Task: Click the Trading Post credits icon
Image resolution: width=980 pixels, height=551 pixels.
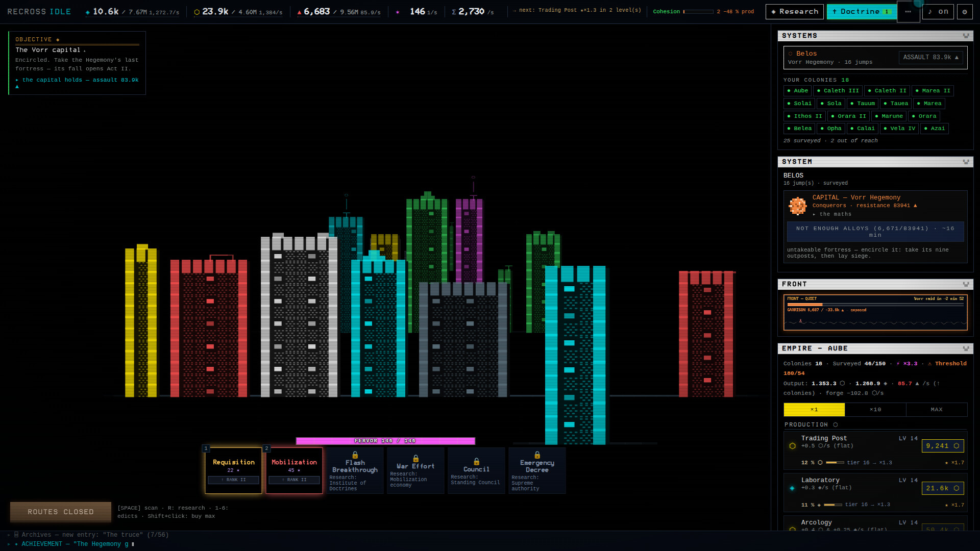Action: tap(792, 446)
